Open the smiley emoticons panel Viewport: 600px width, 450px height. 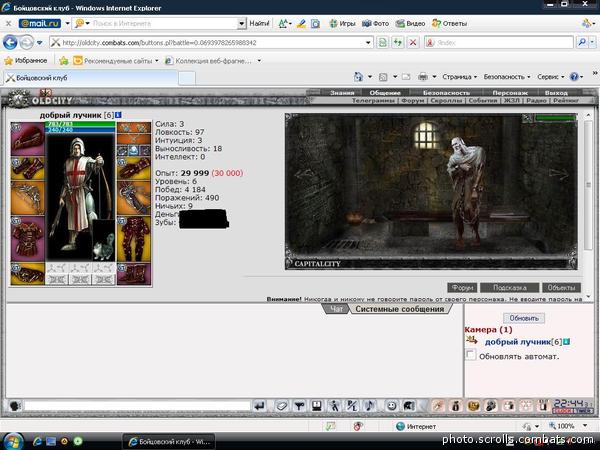point(391,406)
